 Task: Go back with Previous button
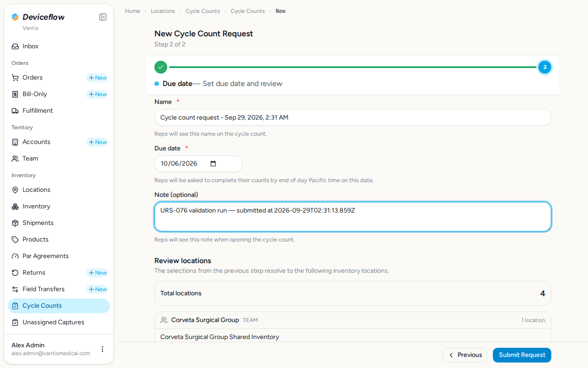(465, 355)
